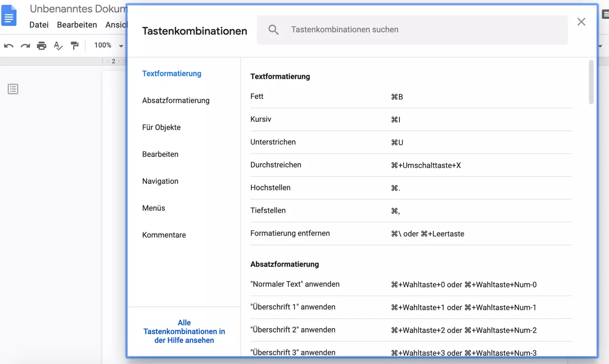
Task: View the Kommentare shortcuts category
Action: tap(164, 235)
